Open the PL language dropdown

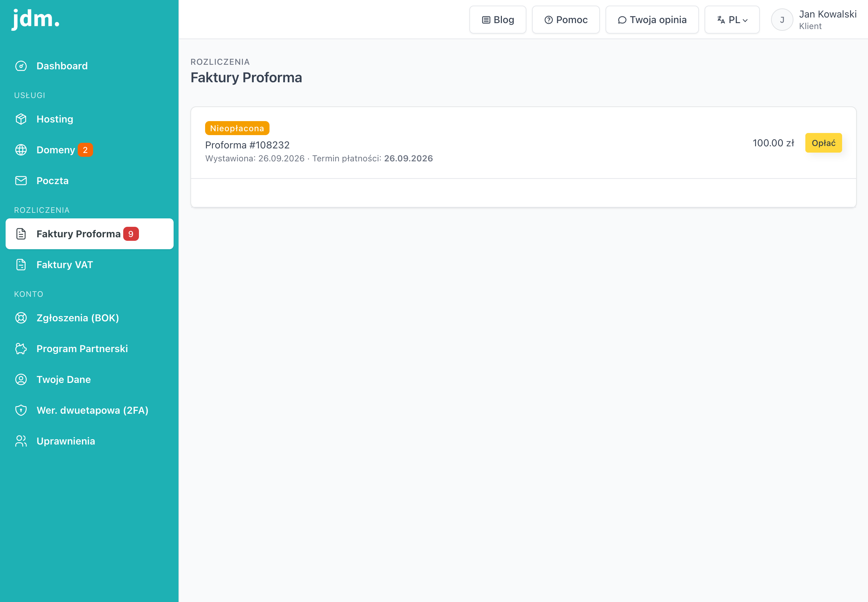pos(732,20)
